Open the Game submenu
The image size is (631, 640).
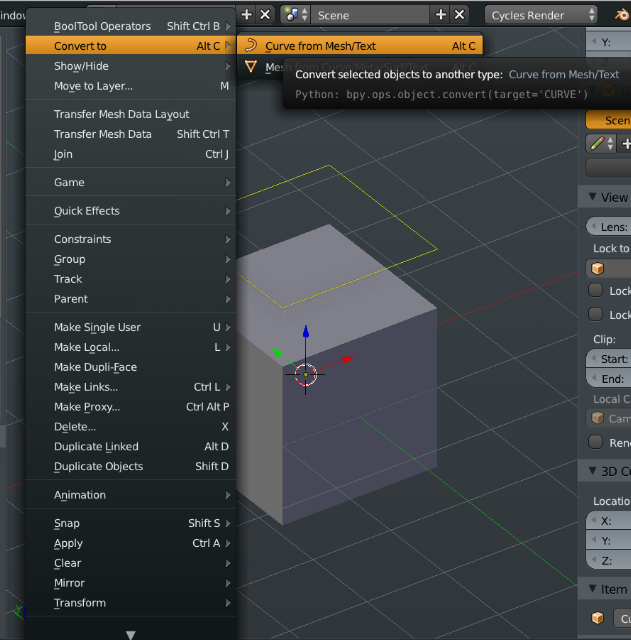coord(131,182)
